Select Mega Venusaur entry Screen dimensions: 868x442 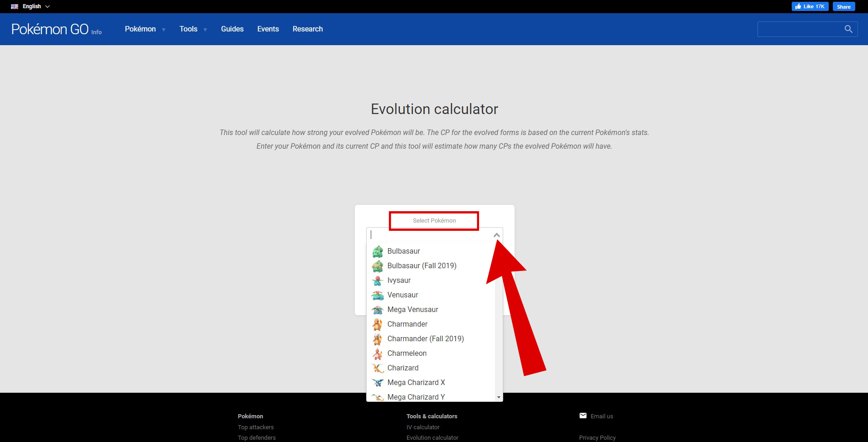click(431, 309)
